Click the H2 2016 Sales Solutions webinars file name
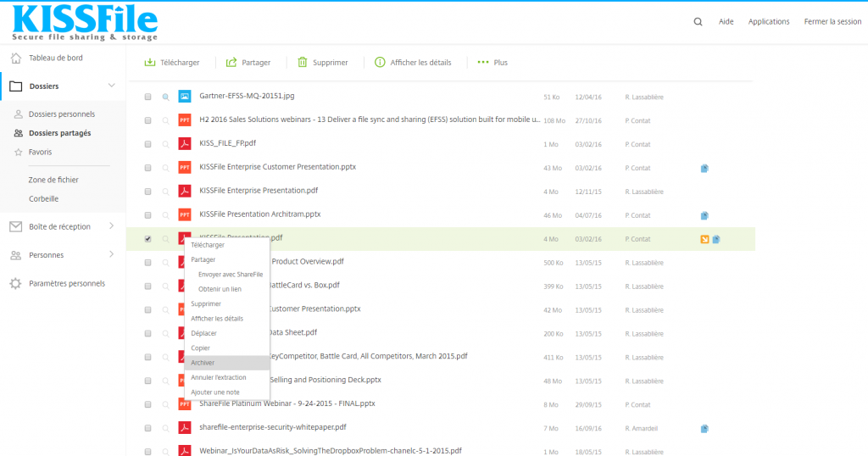The width and height of the screenshot is (868, 456). 370,120
